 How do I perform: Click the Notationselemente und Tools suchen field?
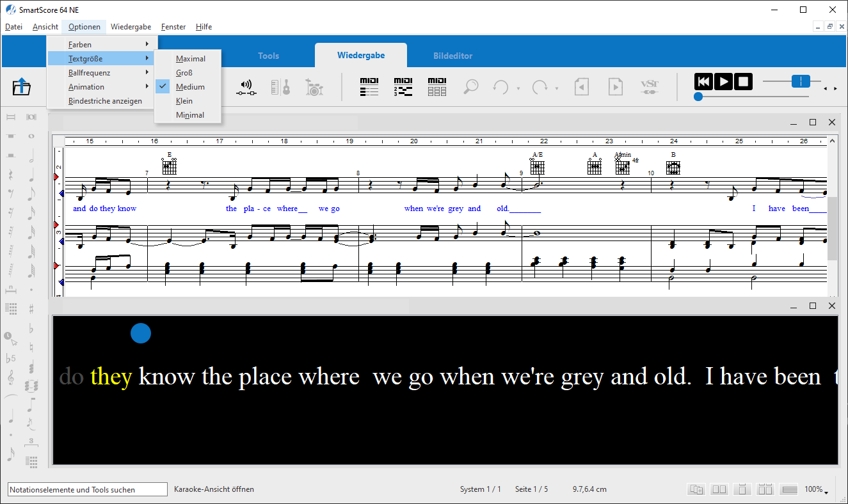click(x=88, y=489)
